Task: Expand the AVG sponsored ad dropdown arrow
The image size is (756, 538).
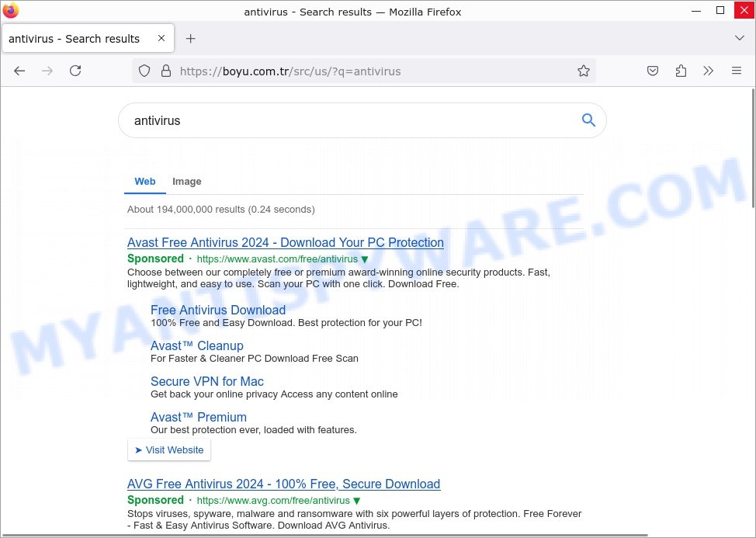Action: (357, 501)
